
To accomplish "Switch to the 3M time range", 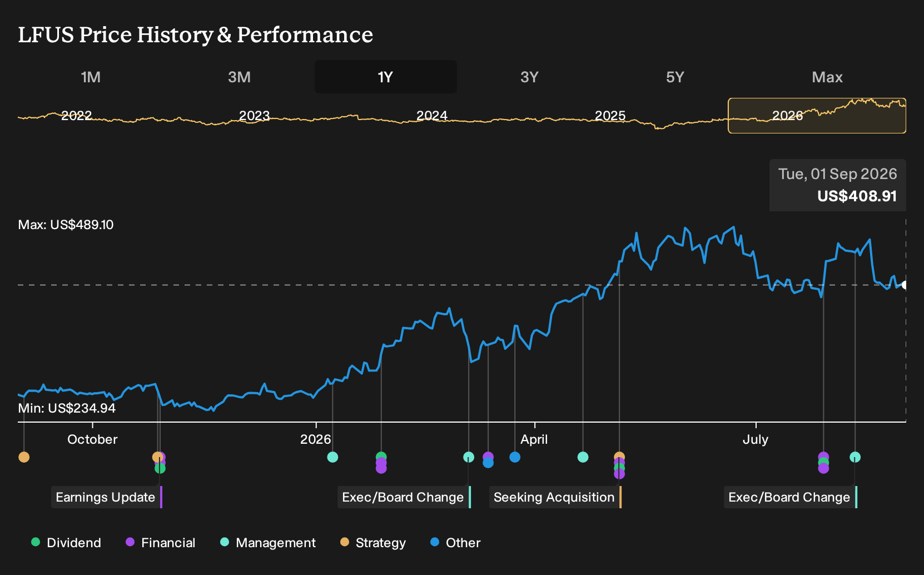I will (239, 77).
